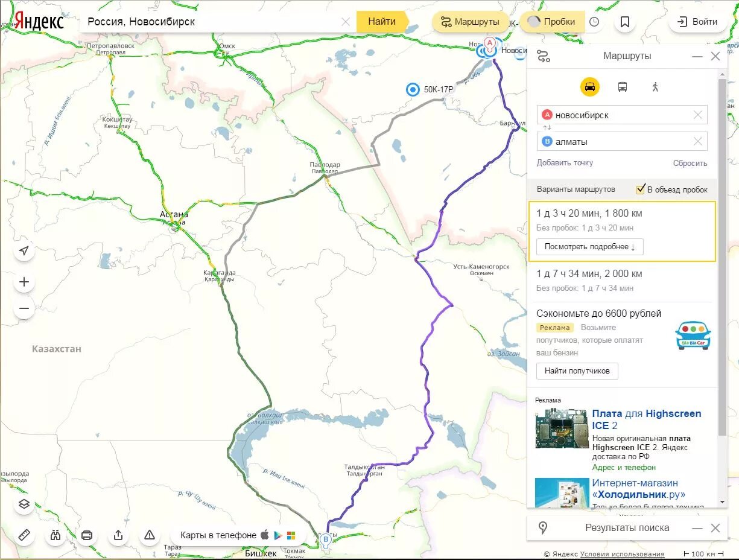Click the Бишкек city label

(261, 553)
